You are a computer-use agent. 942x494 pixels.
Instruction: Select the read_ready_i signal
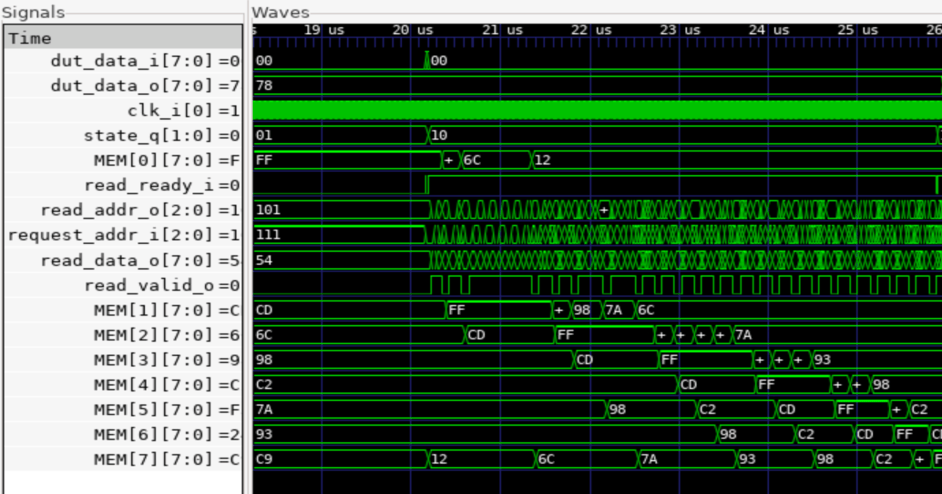[160, 185]
